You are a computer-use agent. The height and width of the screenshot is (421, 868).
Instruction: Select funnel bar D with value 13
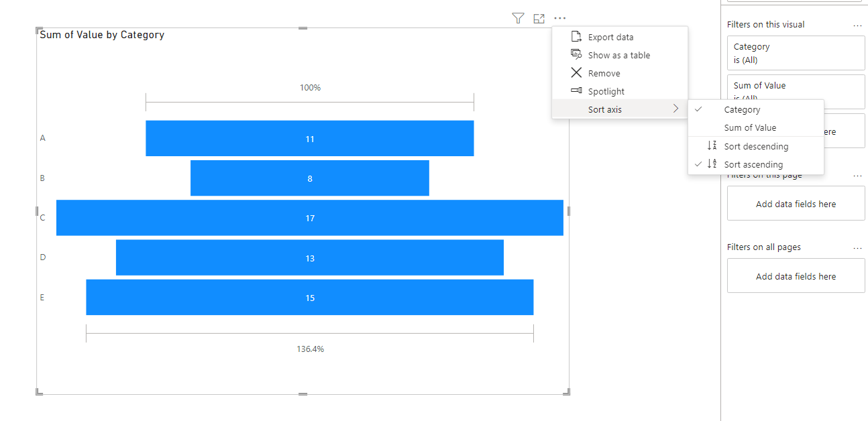point(310,257)
